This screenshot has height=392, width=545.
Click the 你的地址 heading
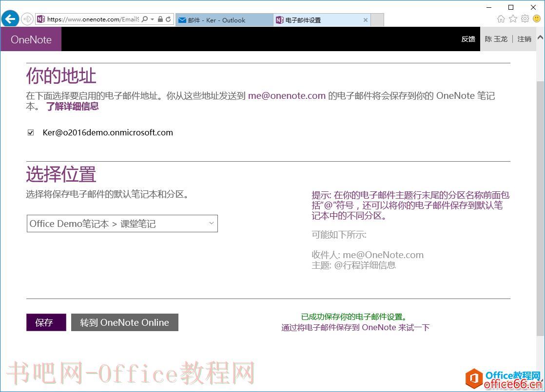(61, 75)
